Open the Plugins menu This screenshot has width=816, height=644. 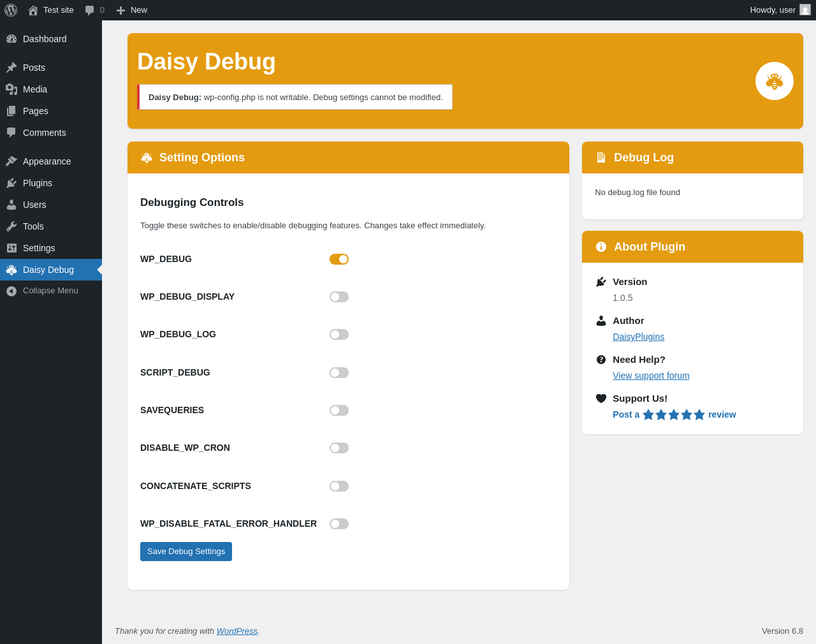click(x=51, y=183)
